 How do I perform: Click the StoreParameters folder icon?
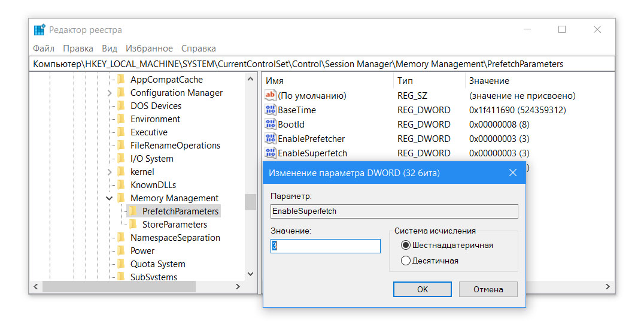point(133,225)
